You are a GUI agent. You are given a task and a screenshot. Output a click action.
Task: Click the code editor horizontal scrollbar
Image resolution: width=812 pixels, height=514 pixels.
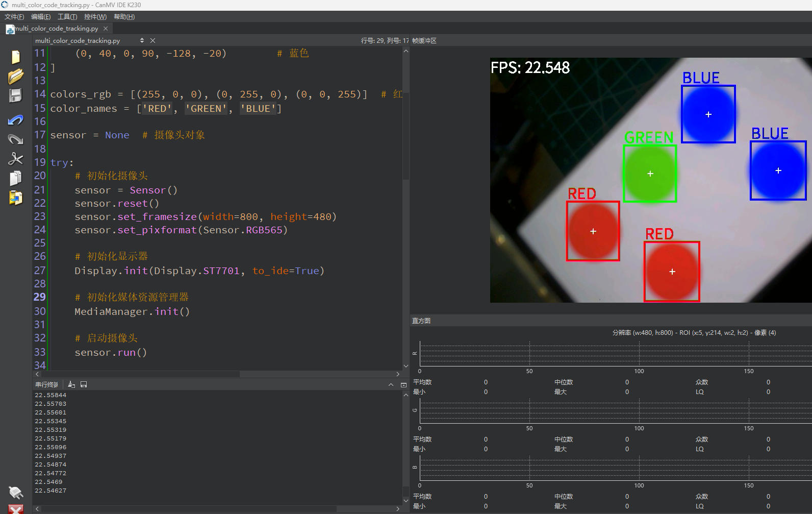click(218, 374)
